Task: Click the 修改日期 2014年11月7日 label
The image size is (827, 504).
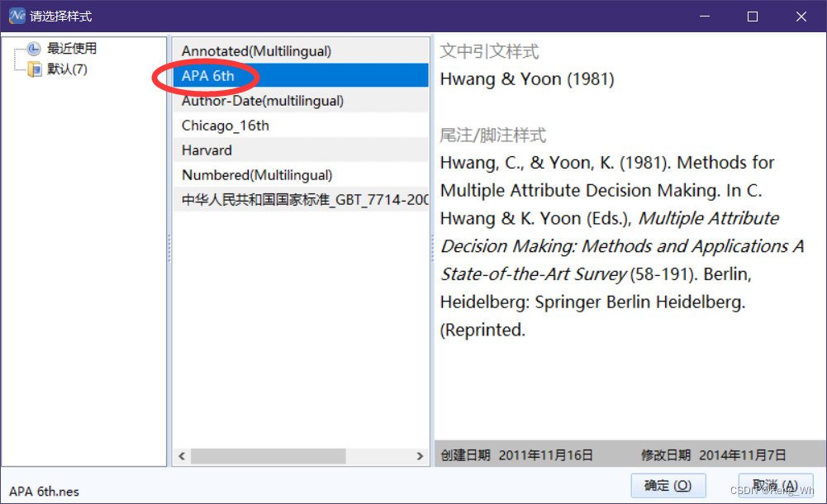Action: click(714, 455)
